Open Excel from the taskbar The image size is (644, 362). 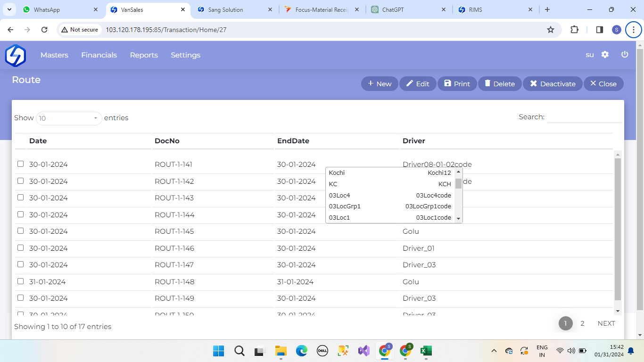426,351
